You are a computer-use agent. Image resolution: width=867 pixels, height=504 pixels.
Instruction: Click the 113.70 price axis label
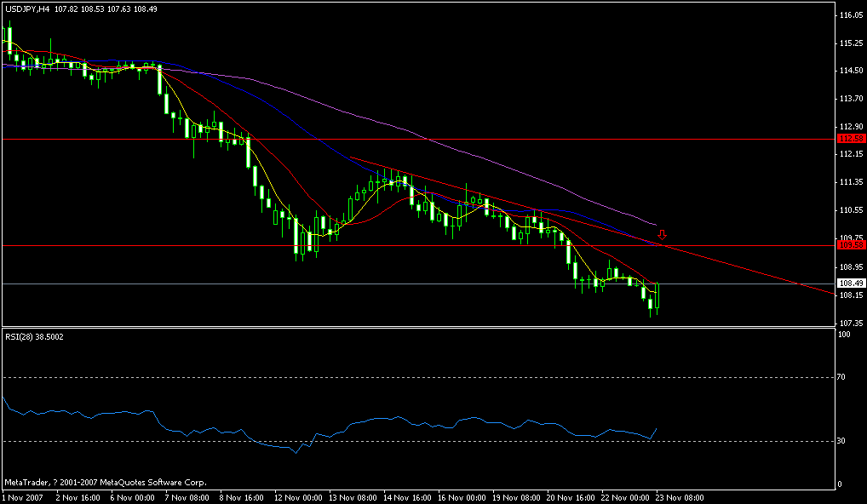click(851, 99)
